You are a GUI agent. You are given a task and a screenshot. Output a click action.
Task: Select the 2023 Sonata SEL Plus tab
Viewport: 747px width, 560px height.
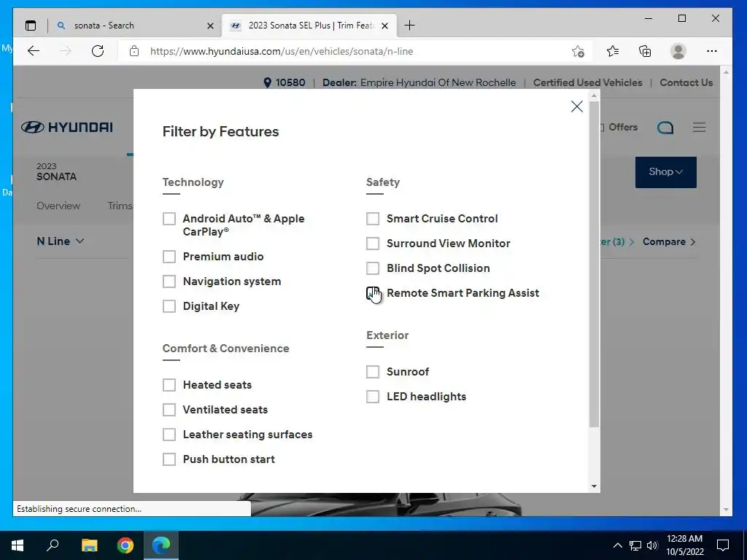(x=311, y=26)
